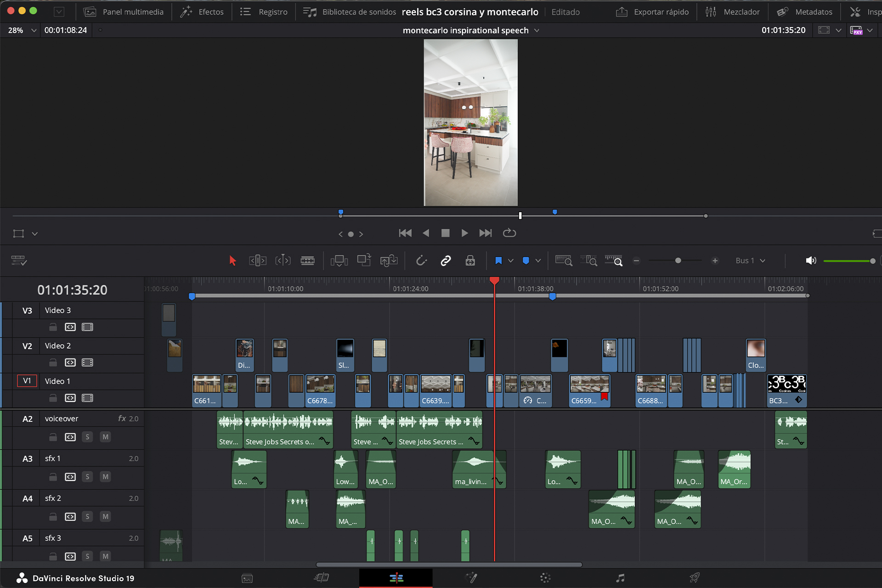Toggle the Linked Selection chain icon

pyautogui.click(x=446, y=261)
